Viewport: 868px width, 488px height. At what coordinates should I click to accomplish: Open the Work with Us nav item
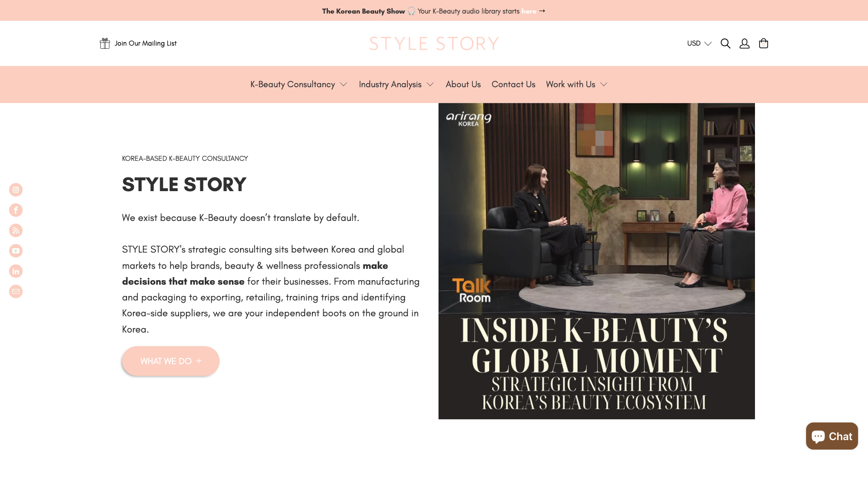(571, 84)
